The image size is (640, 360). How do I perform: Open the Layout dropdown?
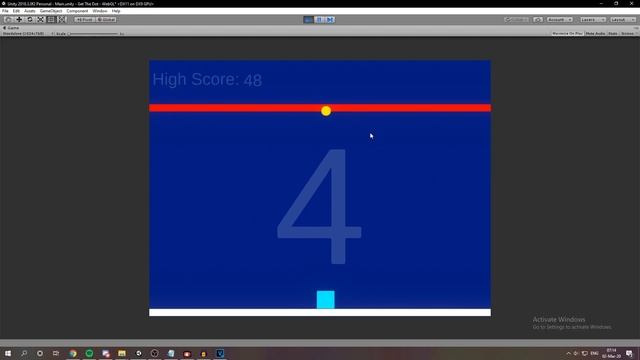[x=623, y=20]
